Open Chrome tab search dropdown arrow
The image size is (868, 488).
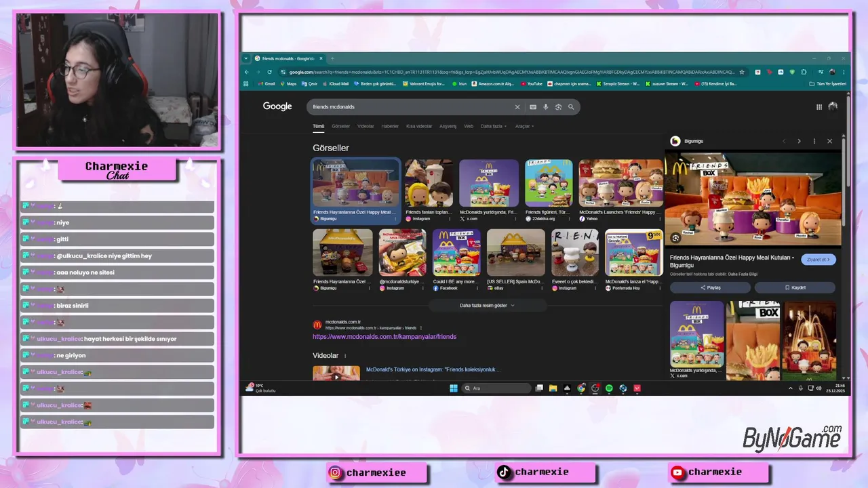pos(246,58)
